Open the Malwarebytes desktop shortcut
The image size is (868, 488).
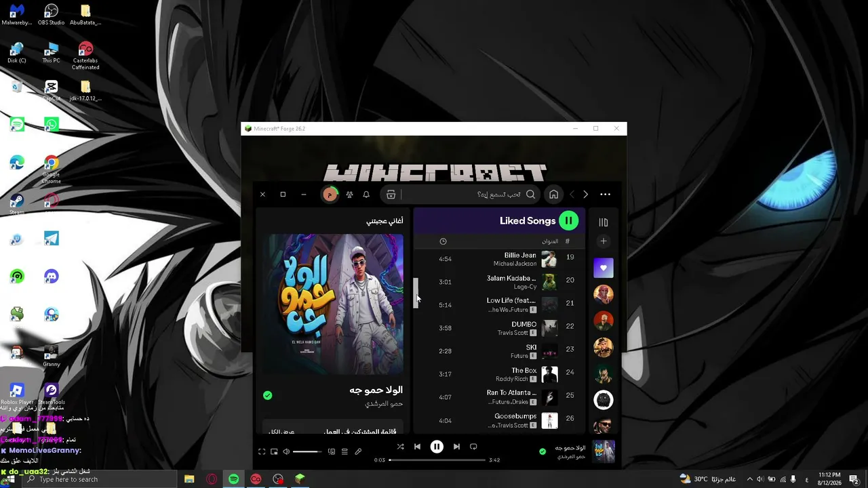pyautogui.click(x=17, y=15)
